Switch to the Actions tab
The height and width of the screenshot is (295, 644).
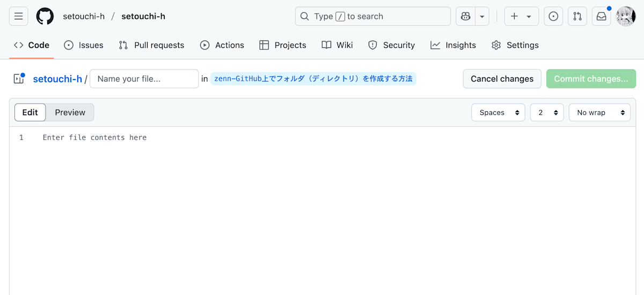click(x=222, y=45)
